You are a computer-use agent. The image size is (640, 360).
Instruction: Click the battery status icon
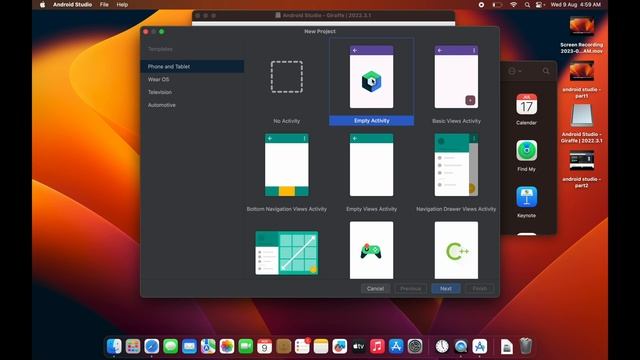[497, 4]
